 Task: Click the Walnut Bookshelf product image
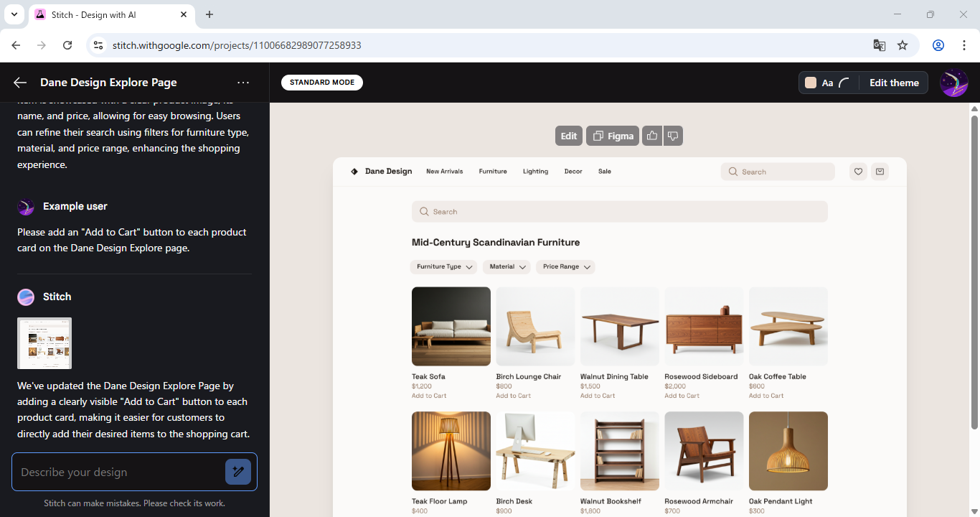tap(620, 451)
